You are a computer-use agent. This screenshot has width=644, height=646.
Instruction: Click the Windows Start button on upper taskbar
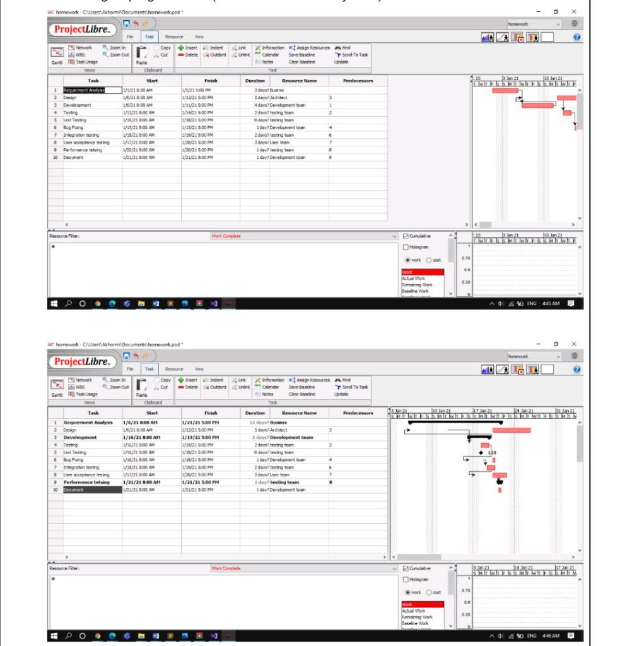[x=54, y=303]
